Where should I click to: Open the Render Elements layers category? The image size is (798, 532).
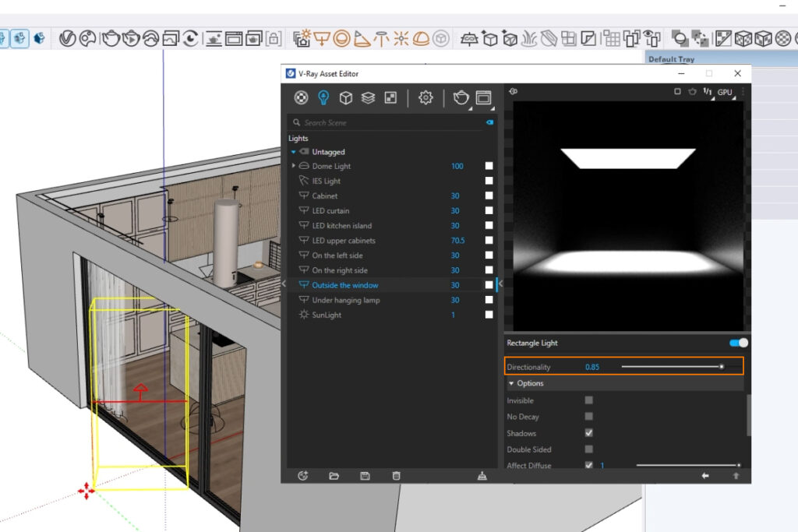click(368, 97)
